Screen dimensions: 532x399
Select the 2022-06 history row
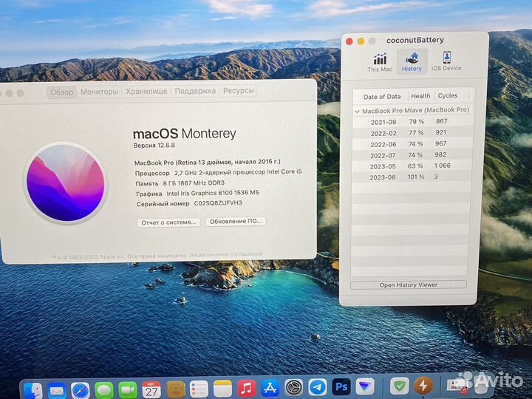412,144
